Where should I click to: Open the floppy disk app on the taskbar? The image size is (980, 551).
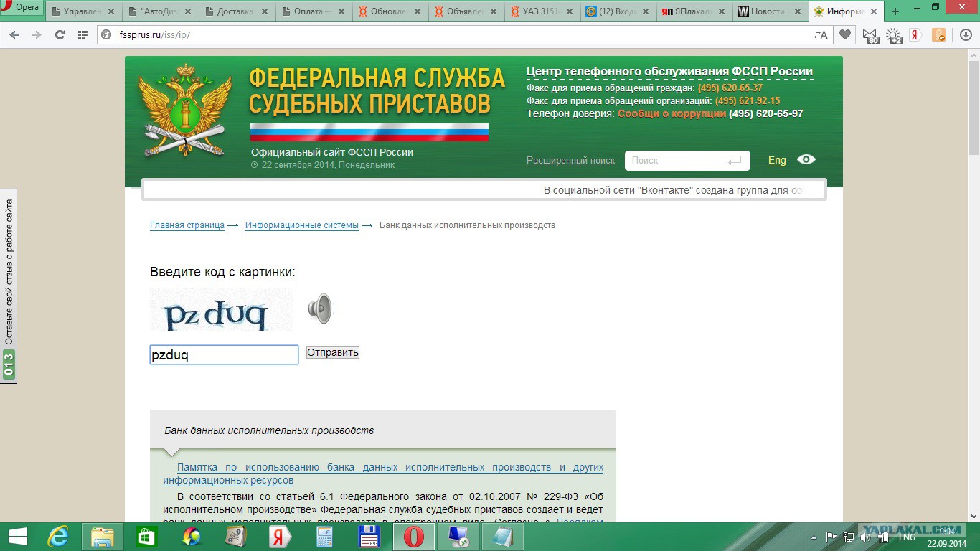(369, 537)
